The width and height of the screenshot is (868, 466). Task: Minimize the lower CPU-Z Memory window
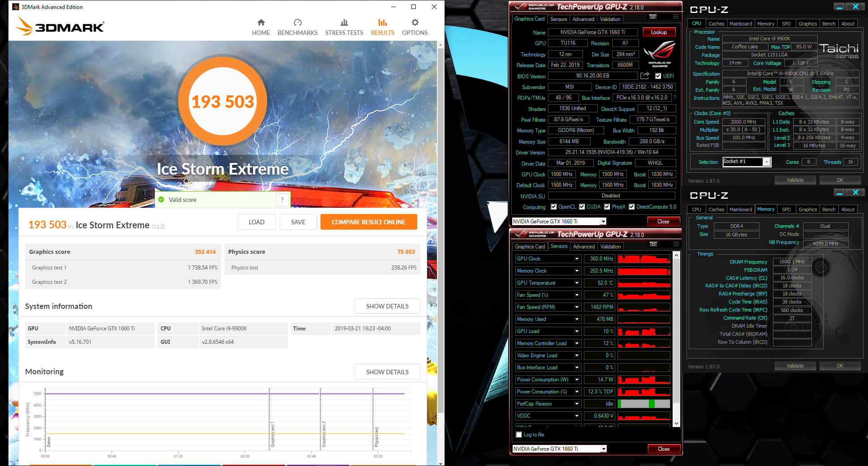click(839, 192)
